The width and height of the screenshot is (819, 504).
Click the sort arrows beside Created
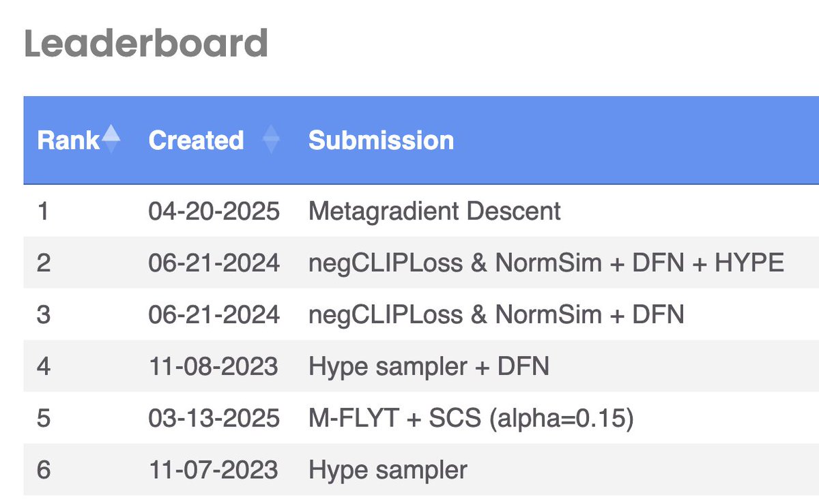[271, 140]
